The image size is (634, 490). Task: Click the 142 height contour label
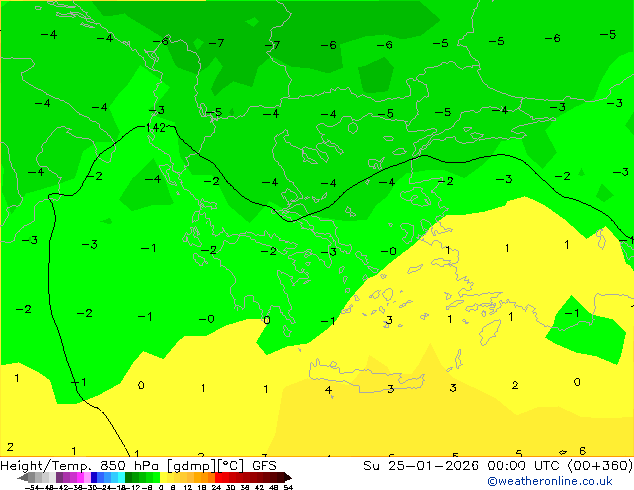(x=156, y=128)
